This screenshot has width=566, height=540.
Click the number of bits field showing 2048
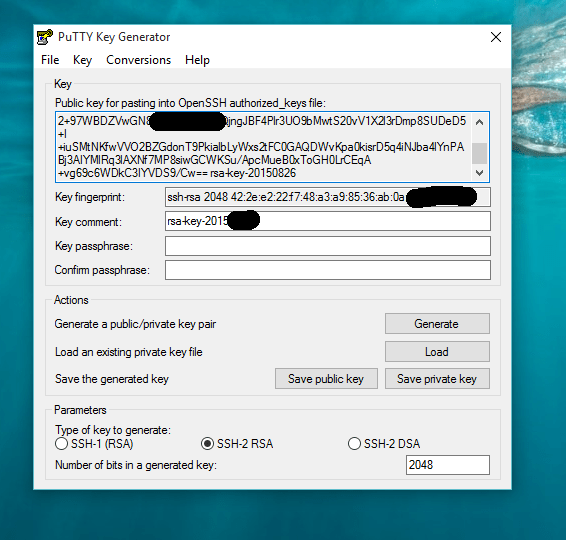point(448,465)
